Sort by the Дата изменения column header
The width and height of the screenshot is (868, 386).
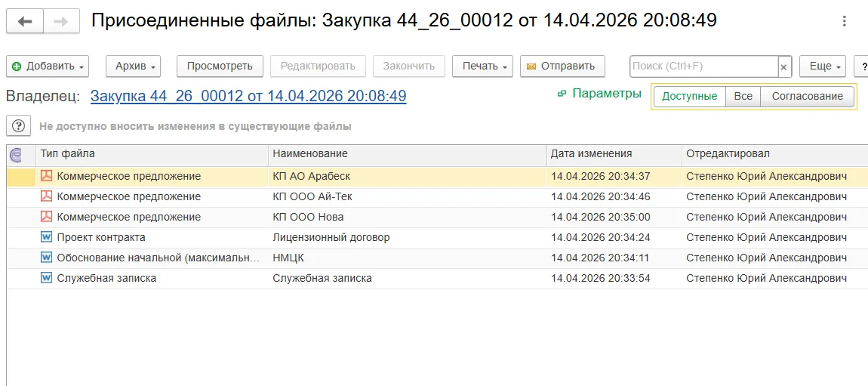pyautogui.click(x=614, y=155)
